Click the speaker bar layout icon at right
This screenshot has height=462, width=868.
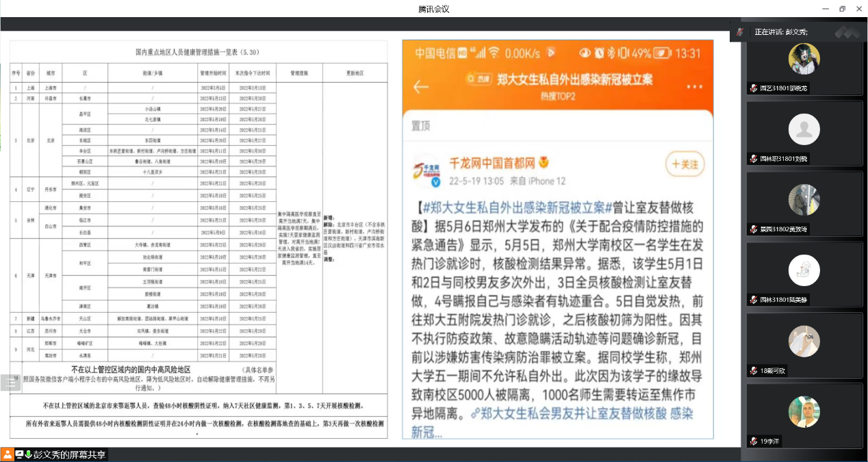(847, 31)
